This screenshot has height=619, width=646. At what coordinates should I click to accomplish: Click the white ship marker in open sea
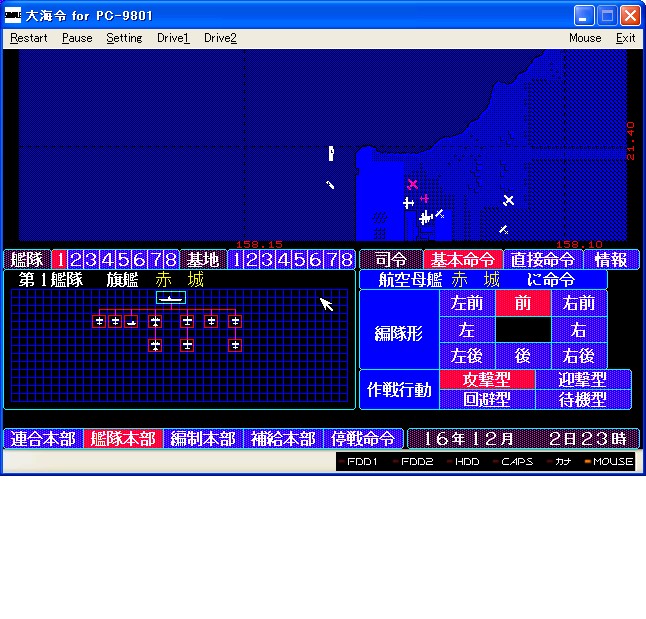click(x=331, y=153)
